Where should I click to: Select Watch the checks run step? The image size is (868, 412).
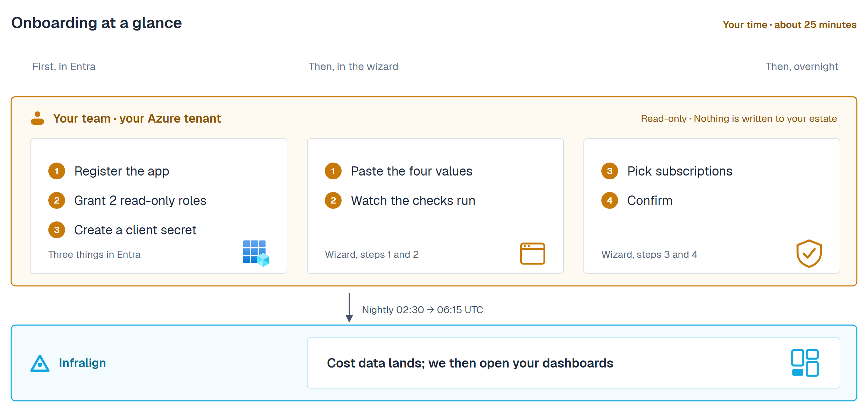pyautogui.click(x=400, y=201)
